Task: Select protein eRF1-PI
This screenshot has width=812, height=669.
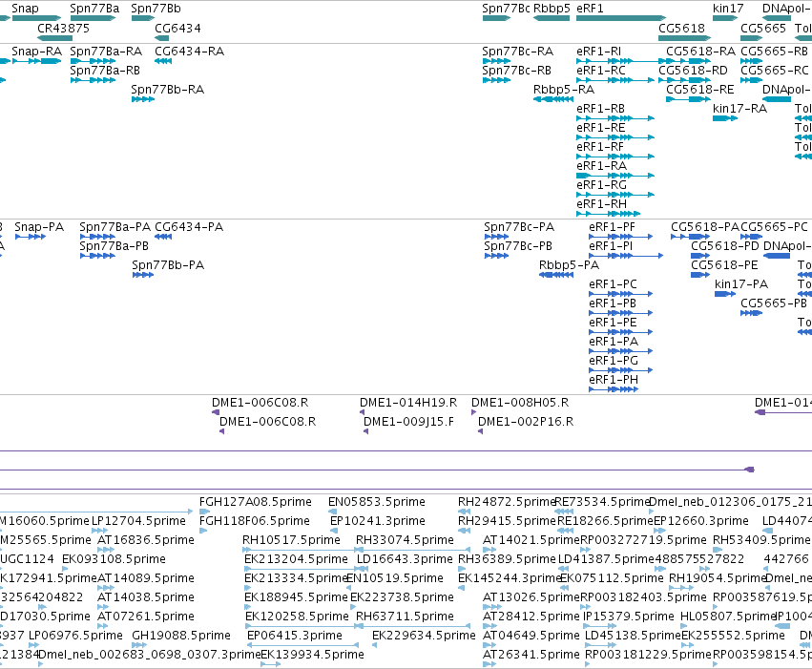Action: [626, 257]
